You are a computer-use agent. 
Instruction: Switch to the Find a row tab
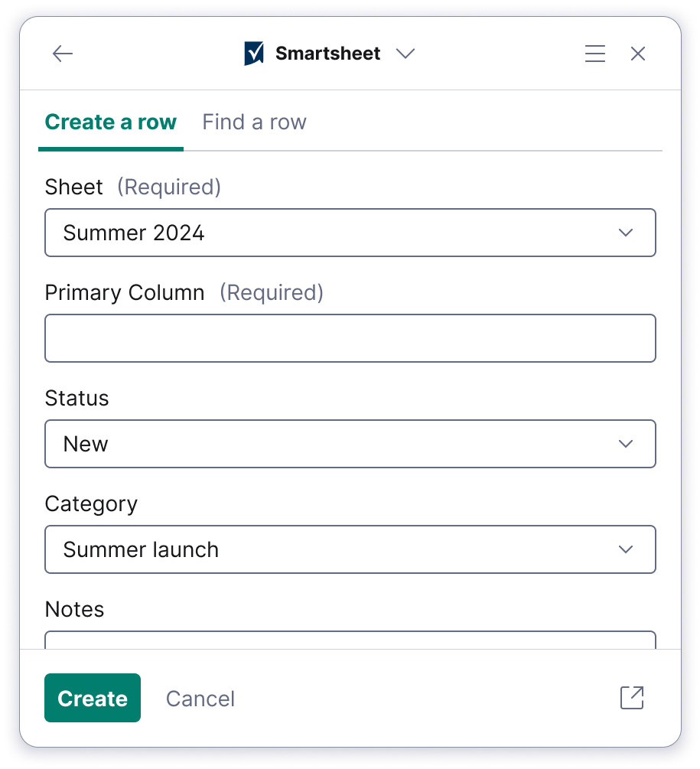tap(254, 122)
